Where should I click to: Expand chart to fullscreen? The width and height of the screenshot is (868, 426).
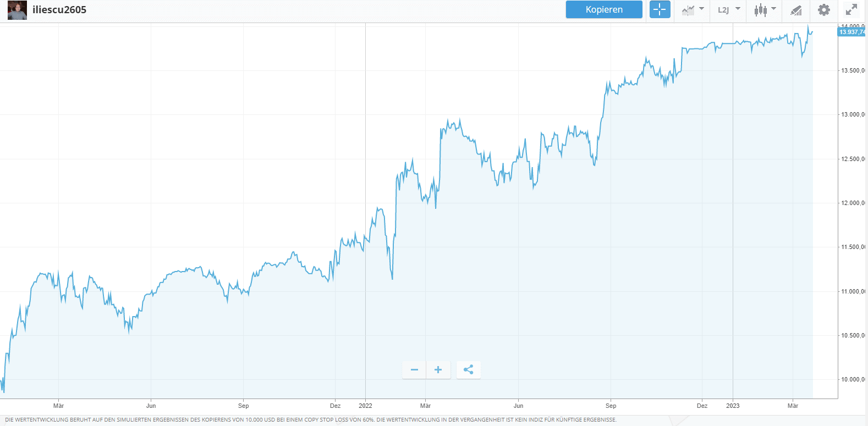point(851,9)
